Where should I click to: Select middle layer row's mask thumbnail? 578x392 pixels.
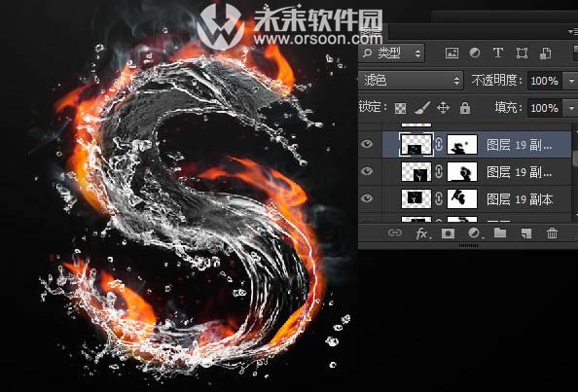(x=462, y=172)
